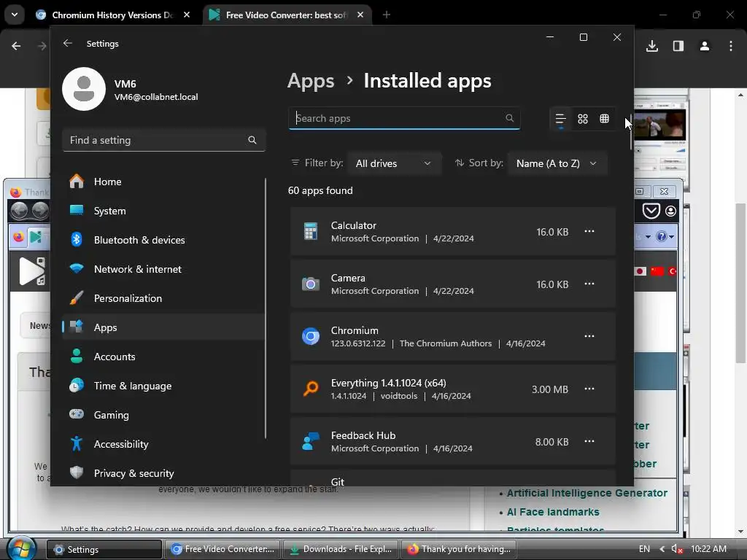
Task: Click the Feedback Hub app icon
Action: tap(311, 441)
